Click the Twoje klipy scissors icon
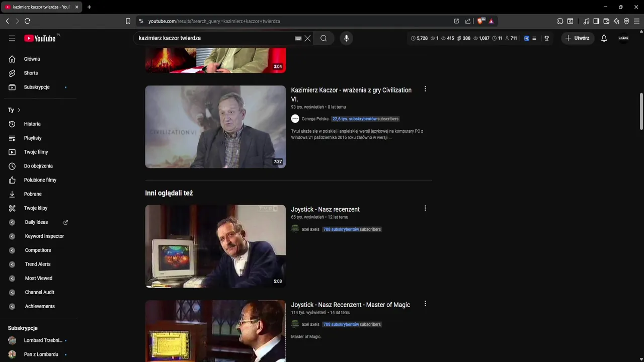Screen dimensions: 644x362 12,208
